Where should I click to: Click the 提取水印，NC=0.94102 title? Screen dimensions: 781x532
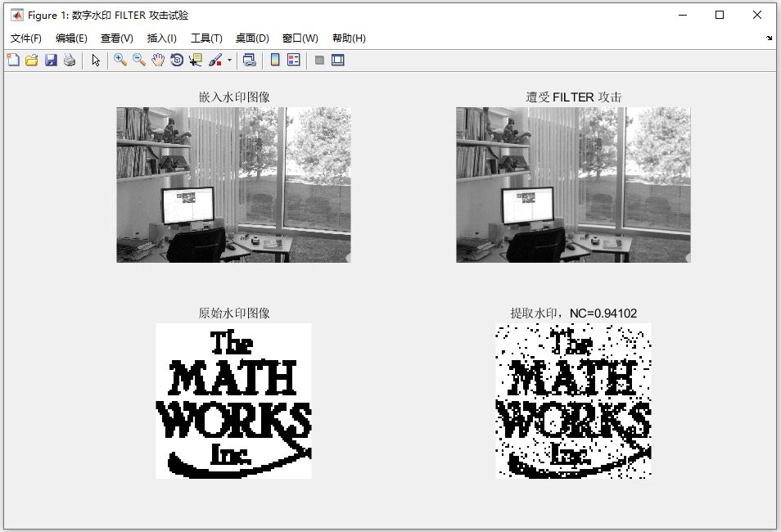[574, 313]
